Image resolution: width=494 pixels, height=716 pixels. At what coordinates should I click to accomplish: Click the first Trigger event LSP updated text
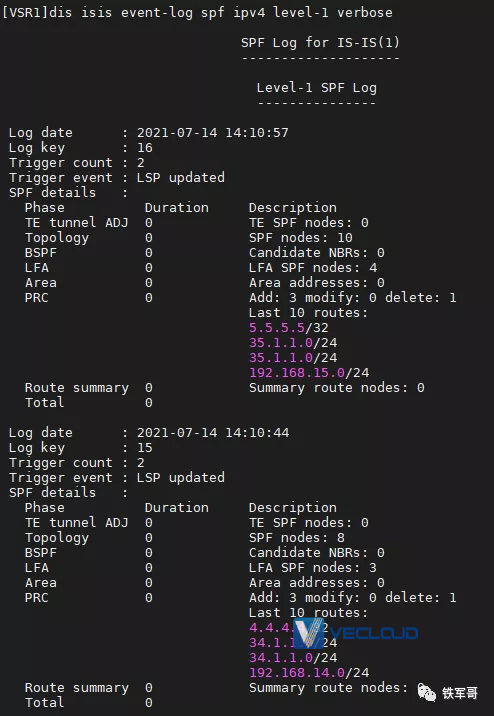[x=181, y=178]
